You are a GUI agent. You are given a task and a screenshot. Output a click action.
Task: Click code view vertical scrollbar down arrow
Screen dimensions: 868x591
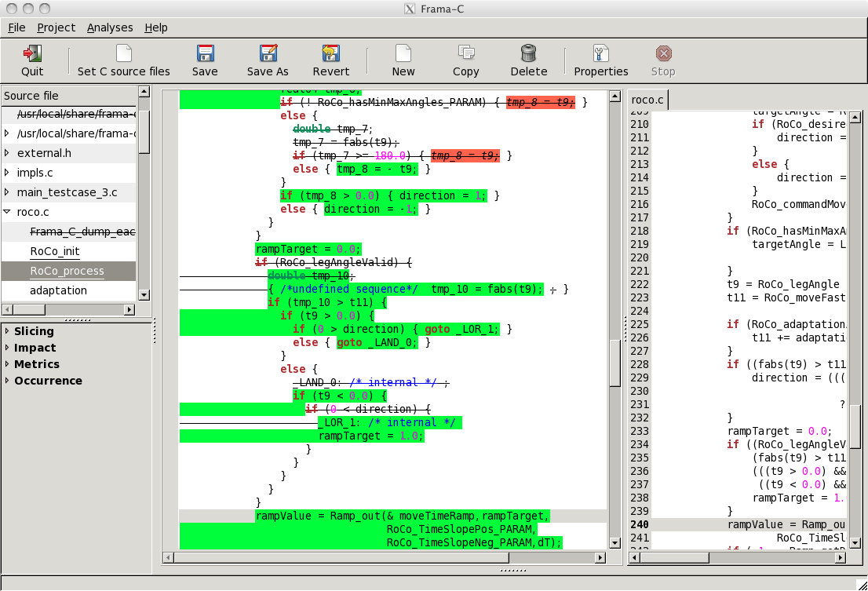[x=615, y=543]
